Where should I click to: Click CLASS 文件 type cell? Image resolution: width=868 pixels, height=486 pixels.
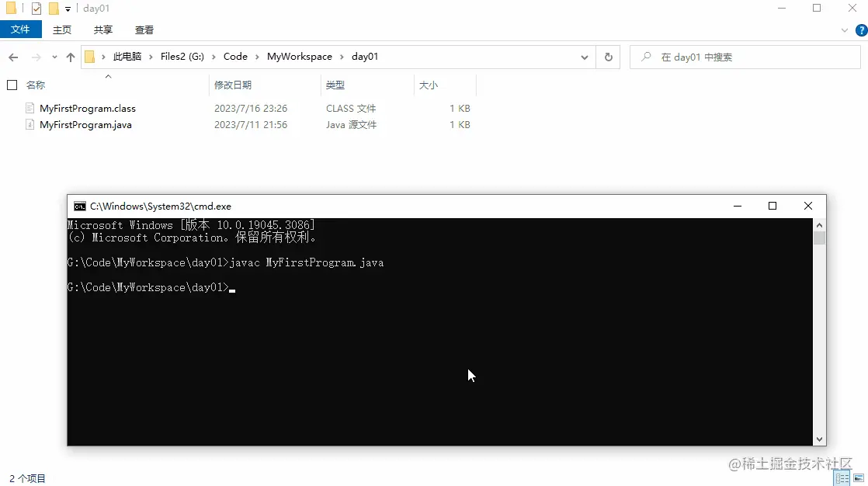351,109
